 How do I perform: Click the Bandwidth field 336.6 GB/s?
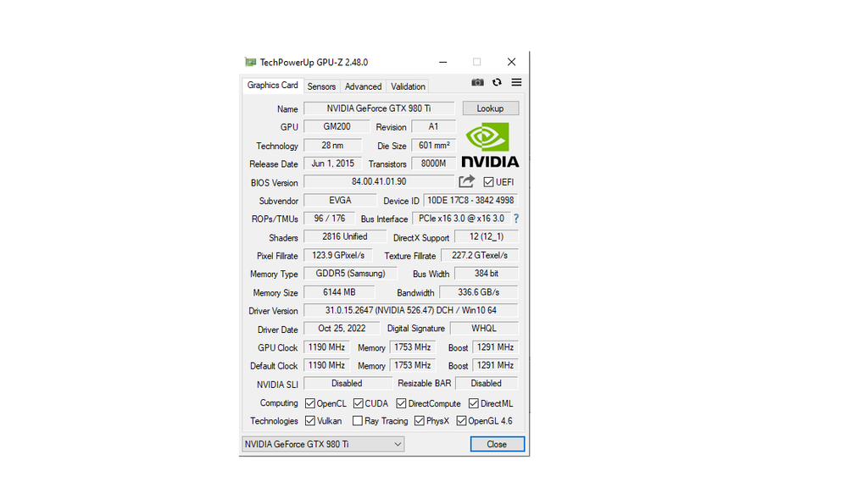point(479,292)
